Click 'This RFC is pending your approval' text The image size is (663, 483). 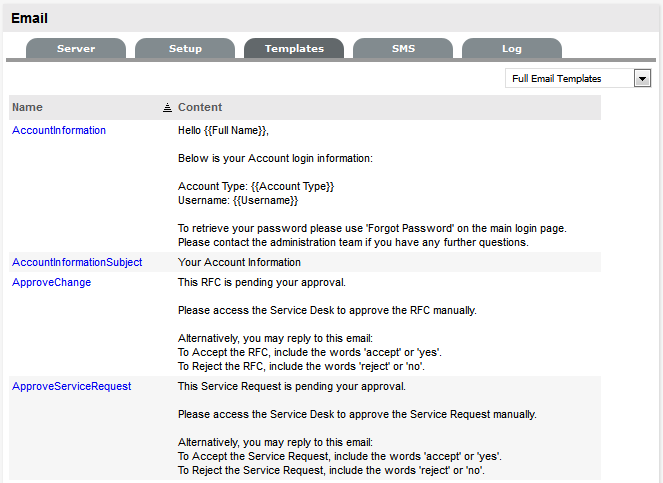262,282
